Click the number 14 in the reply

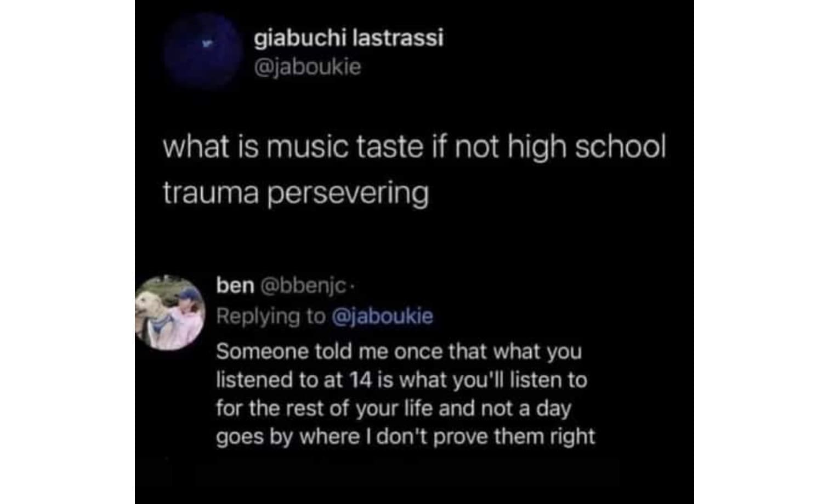pyautogui.click(x=361, y=380)
